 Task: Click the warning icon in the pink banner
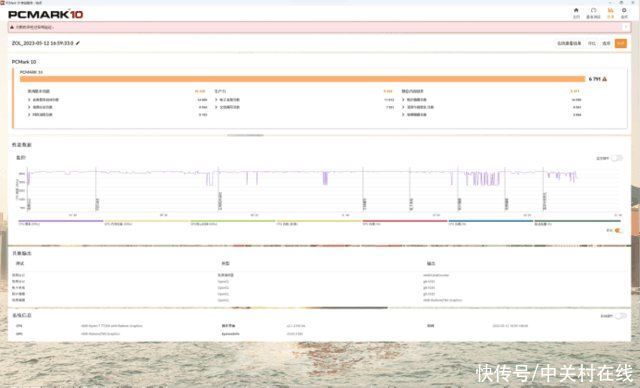click(12, 27)
